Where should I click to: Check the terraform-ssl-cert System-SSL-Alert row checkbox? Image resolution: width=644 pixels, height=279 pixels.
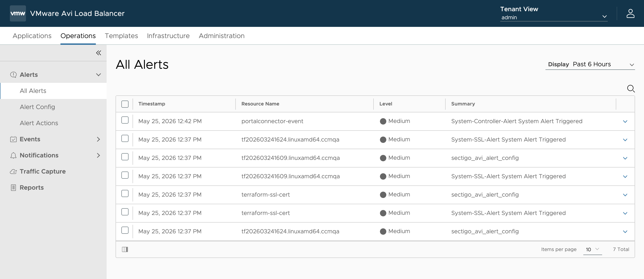(x=125, y=212)
